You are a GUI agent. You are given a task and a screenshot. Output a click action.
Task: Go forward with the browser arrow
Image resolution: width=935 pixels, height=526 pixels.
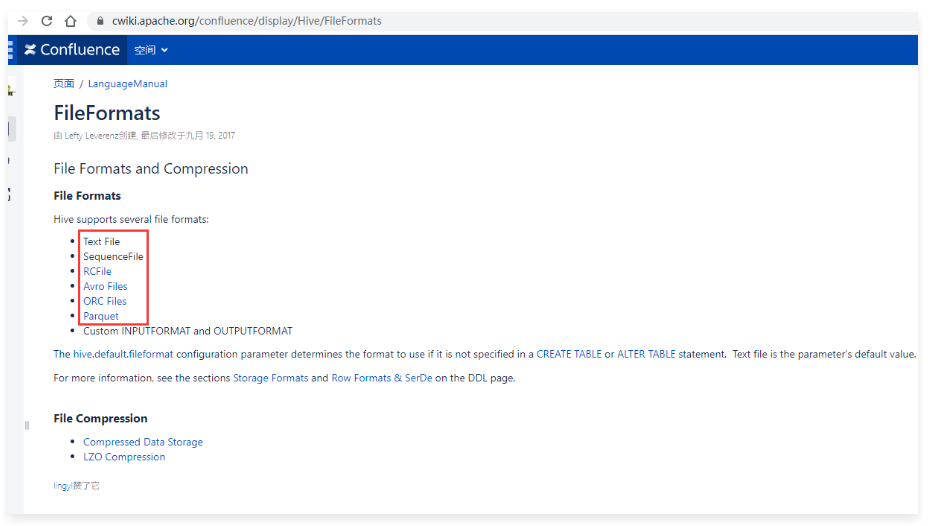pos(23,21)
